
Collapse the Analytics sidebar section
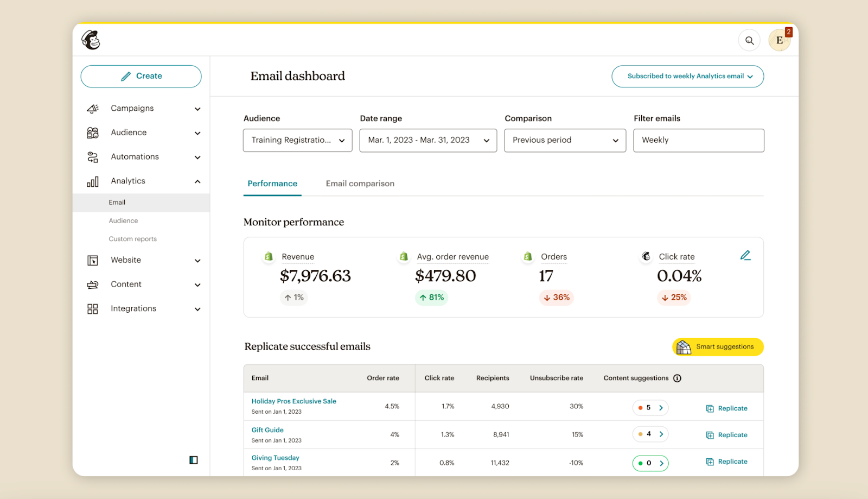[x=197, y=181]
